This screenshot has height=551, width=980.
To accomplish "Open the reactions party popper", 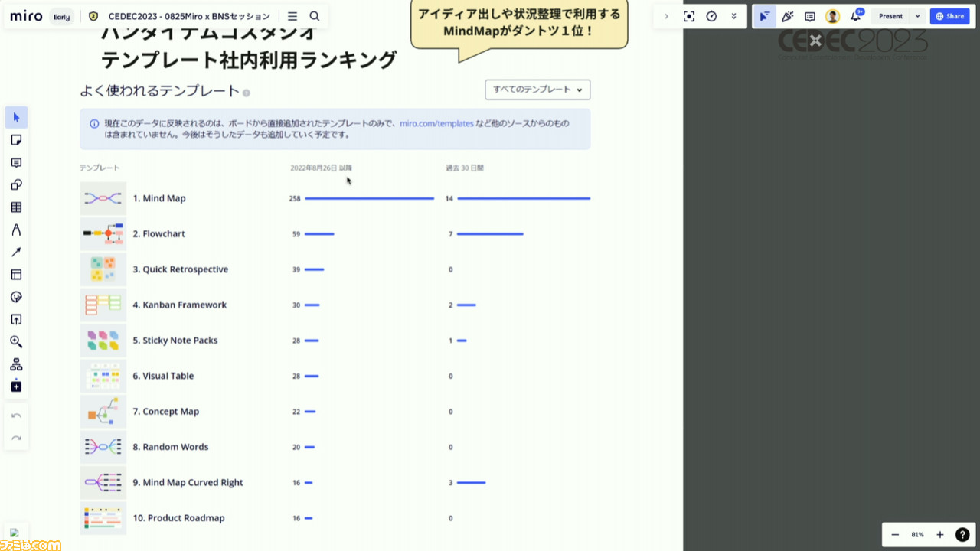I will [x=787, y=16].
